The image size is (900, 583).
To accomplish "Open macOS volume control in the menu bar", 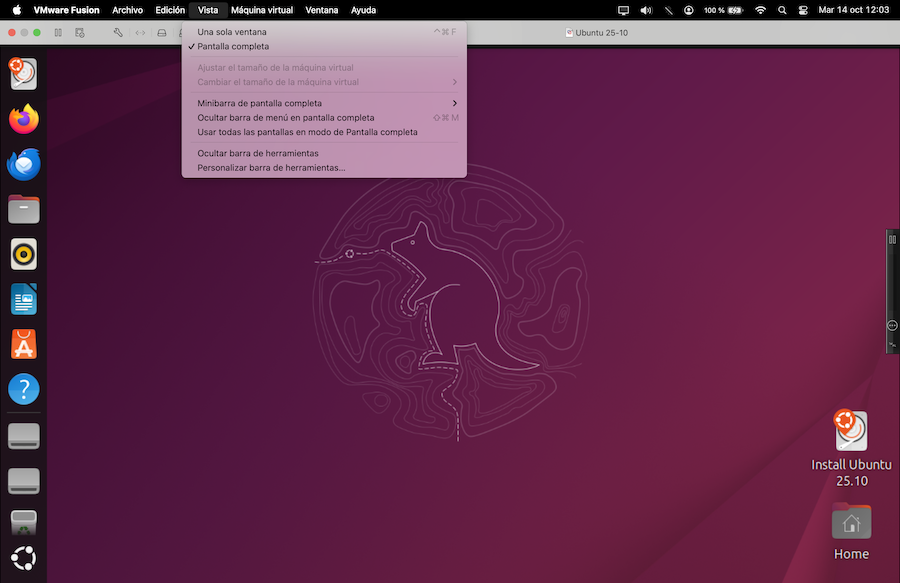I will (645, 10).
